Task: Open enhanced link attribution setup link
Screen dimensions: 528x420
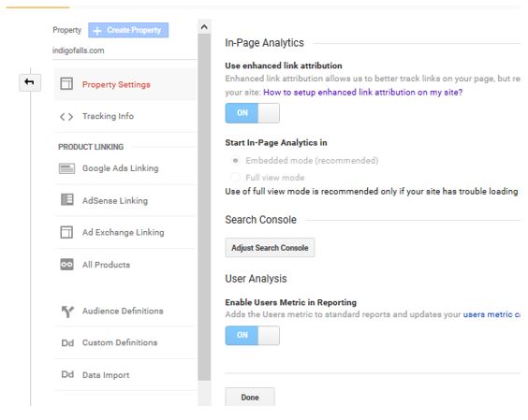Action: (x=362, y=93)
